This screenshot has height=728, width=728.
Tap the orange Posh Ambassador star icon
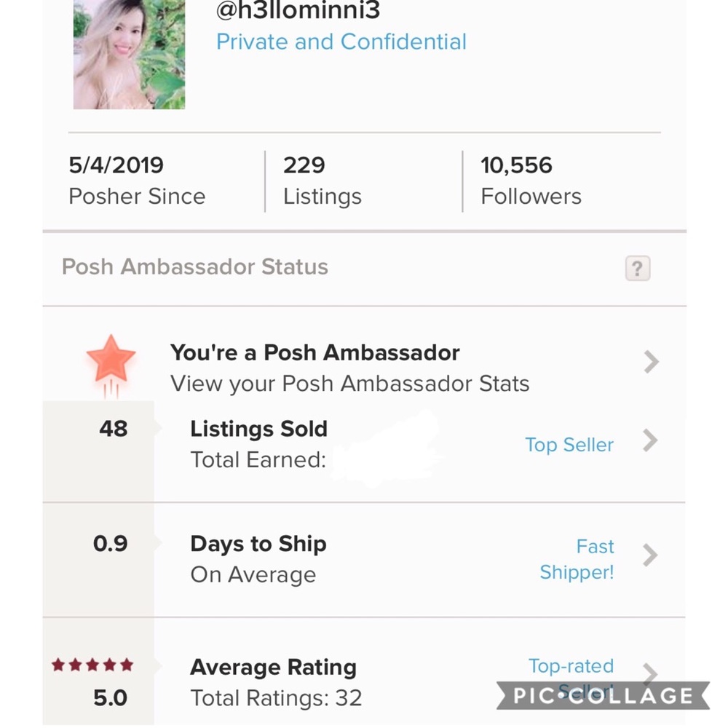pos(111,359)
